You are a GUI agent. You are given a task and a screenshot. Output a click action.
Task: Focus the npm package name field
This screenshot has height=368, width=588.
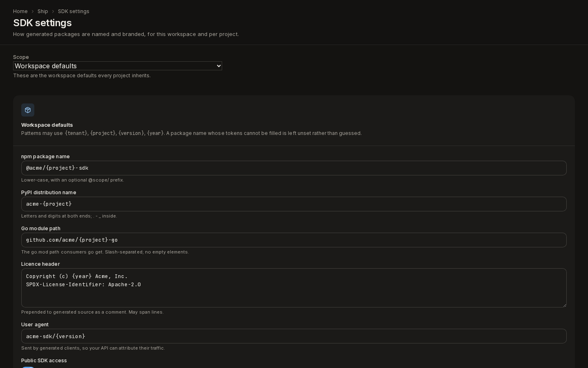click(294, 168)
